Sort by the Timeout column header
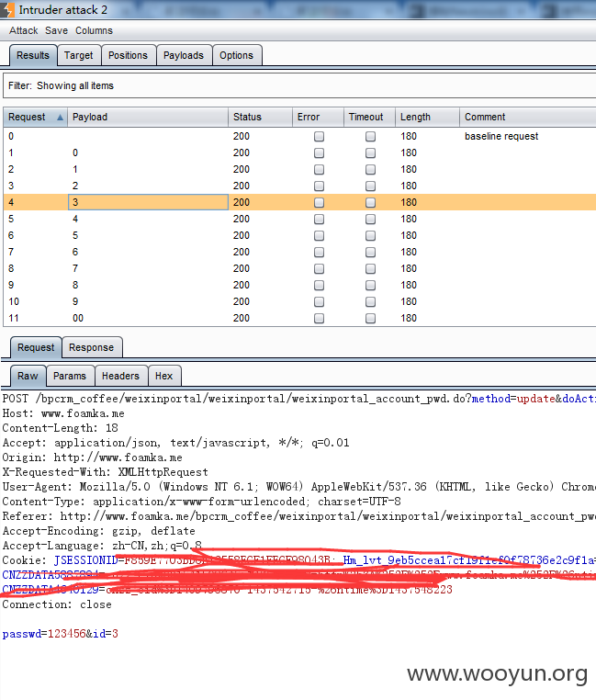This screenshot has width=596, height=700. pos(369,117)
